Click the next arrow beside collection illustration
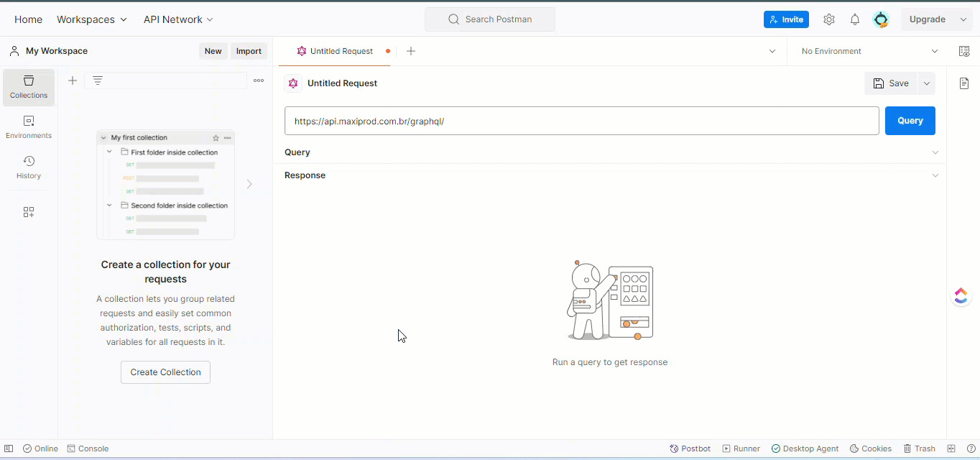 (x=249, y=184)
